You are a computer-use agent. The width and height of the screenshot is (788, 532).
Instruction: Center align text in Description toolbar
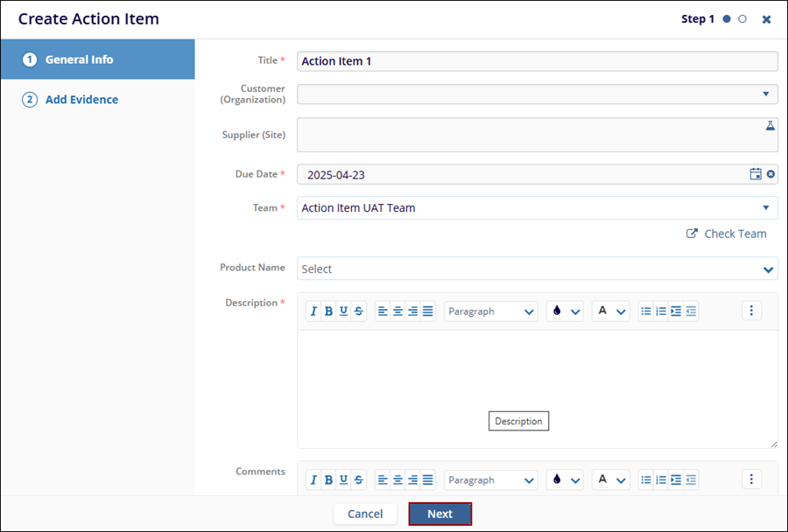pos(398,311)
